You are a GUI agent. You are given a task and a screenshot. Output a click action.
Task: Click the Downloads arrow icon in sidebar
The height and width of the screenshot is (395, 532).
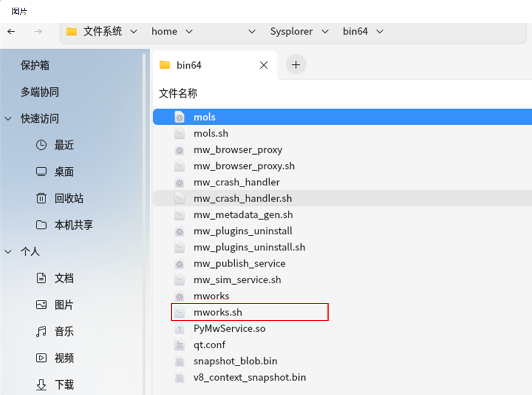41,384
